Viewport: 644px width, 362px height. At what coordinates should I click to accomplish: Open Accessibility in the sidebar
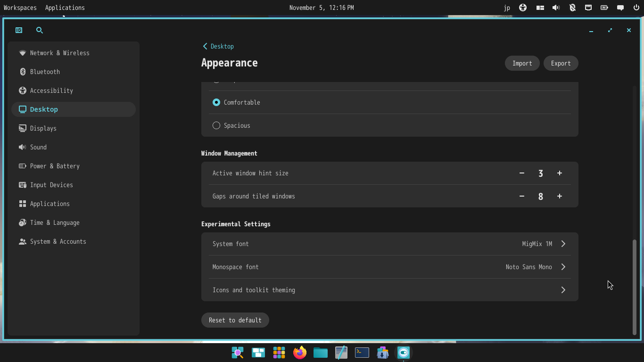point(74,90)
